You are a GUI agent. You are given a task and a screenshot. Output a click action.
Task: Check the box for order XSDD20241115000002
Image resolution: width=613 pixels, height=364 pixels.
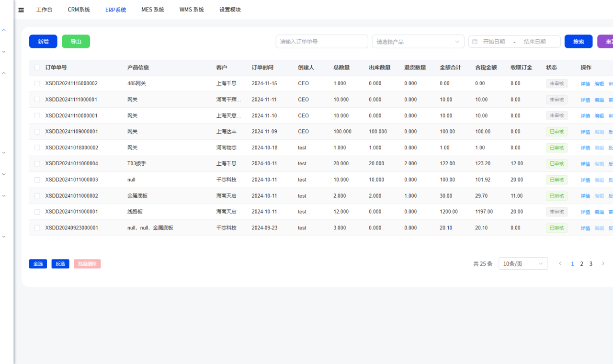[37, 84]
